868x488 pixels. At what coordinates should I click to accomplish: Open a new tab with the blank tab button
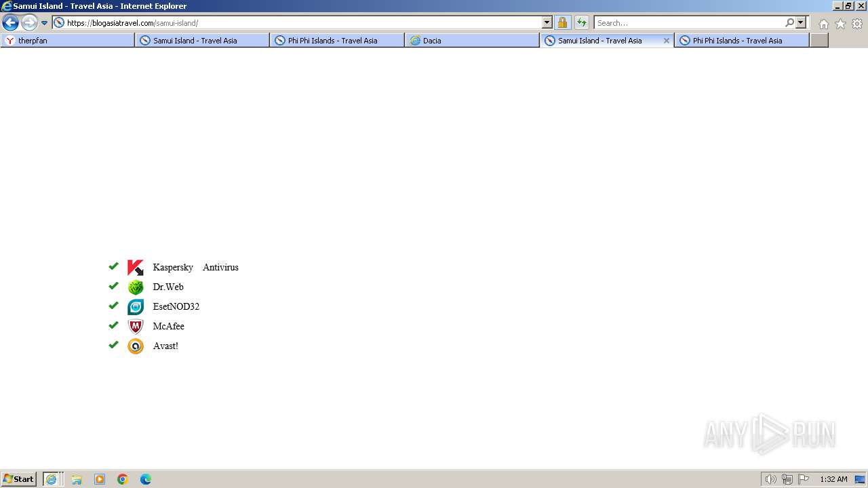tap(819, 40)
